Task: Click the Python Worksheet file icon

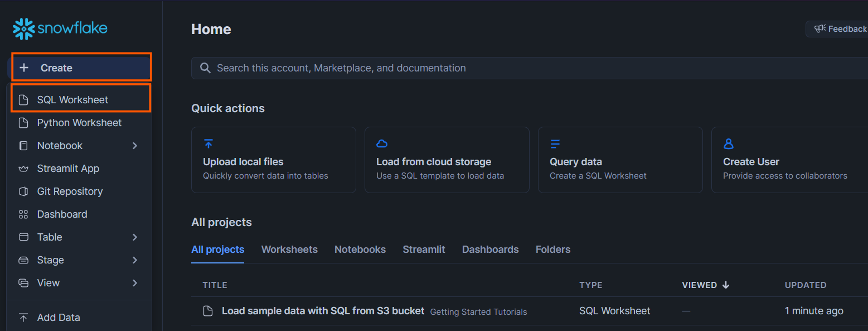Action: coord(23,123)
